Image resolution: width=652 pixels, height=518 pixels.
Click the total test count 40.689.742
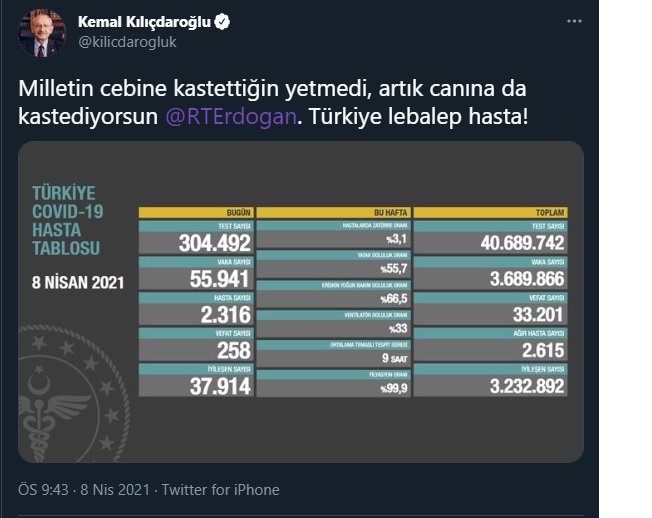(x=522, y=243)
